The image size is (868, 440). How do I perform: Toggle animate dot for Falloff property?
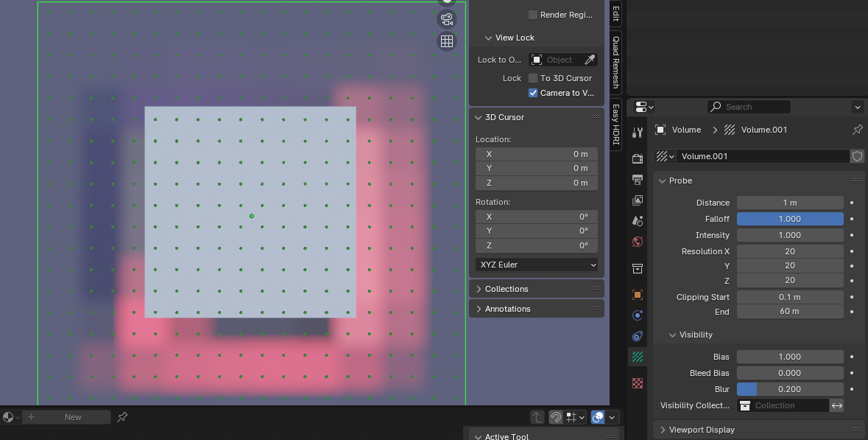852,219
